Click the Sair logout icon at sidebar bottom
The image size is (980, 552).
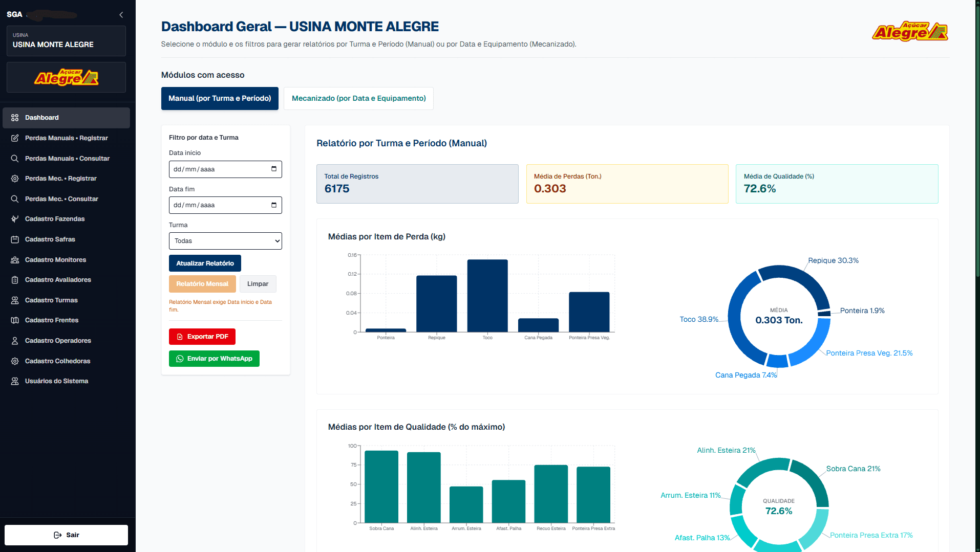tap(57, 535)
